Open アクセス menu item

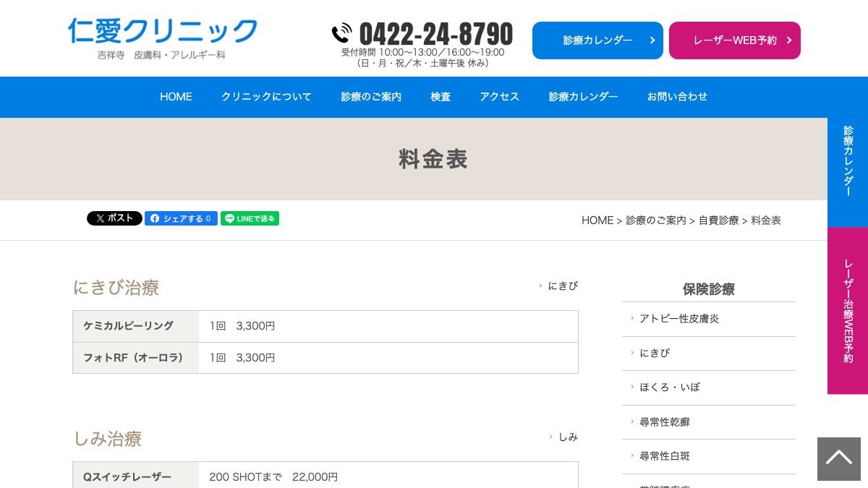(x=500, y=97)
